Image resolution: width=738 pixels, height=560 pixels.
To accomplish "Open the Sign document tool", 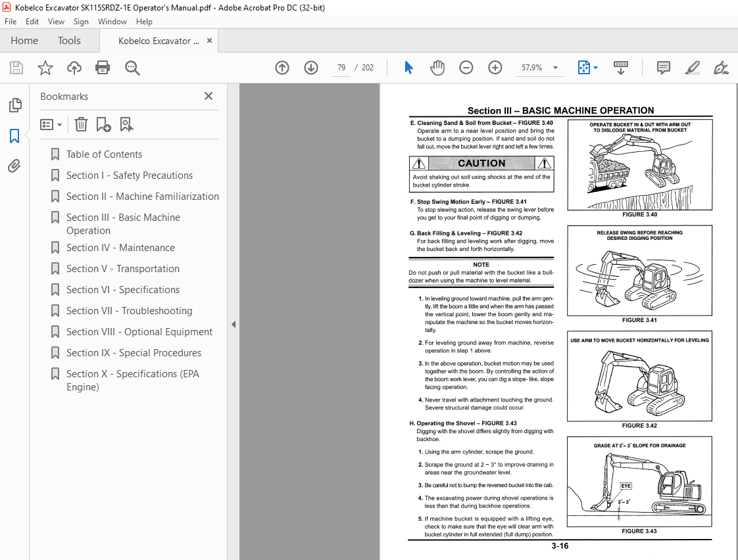I will coord(721,68).
